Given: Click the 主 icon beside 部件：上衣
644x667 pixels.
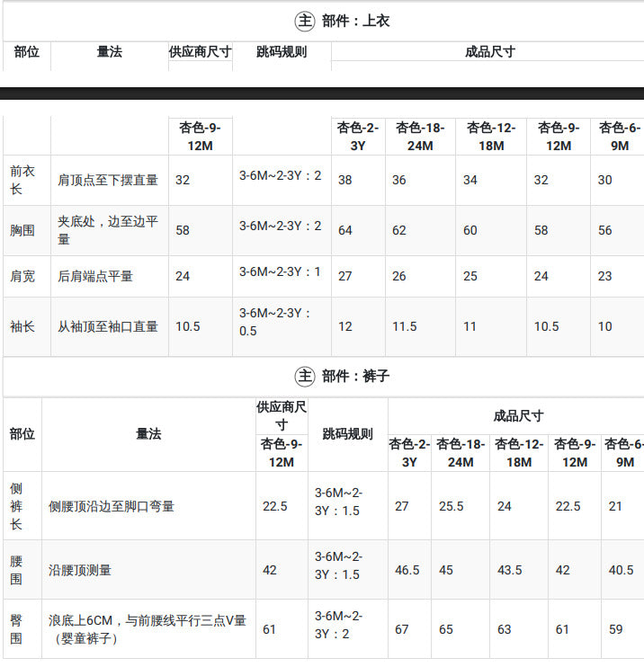Looking at the screenshot, I should [x=305, y=21].
